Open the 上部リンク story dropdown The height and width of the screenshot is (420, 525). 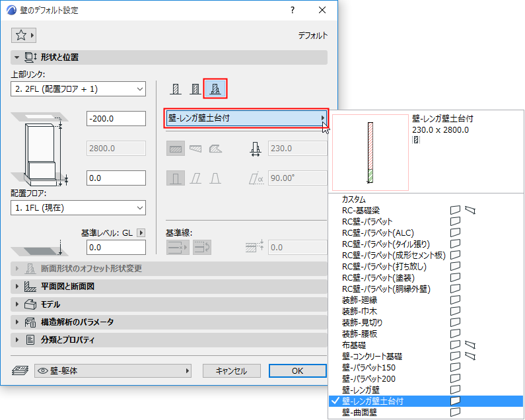(x=78, y=89)
